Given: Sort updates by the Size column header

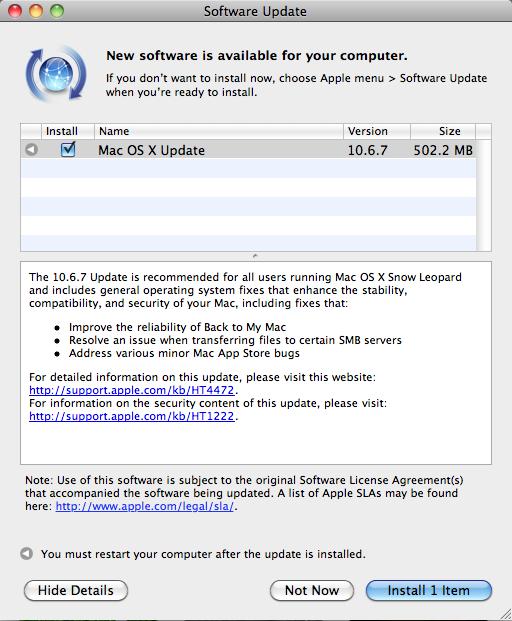Looking at the screenshot, I should [443, 131].
